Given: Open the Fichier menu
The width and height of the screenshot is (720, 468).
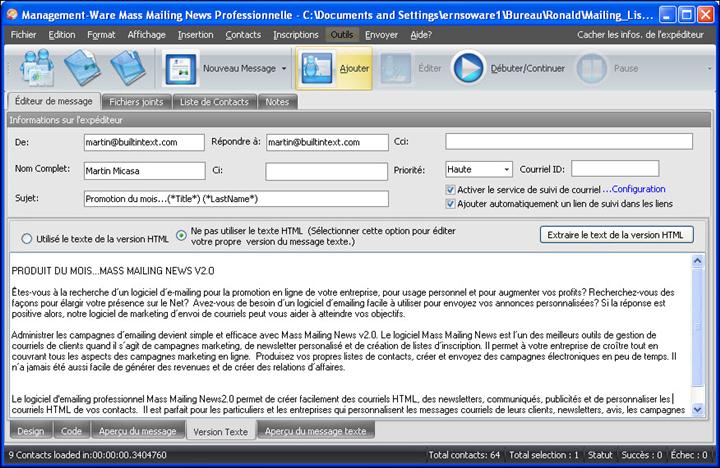Looking at the screenshot, I should coord(23,34).
